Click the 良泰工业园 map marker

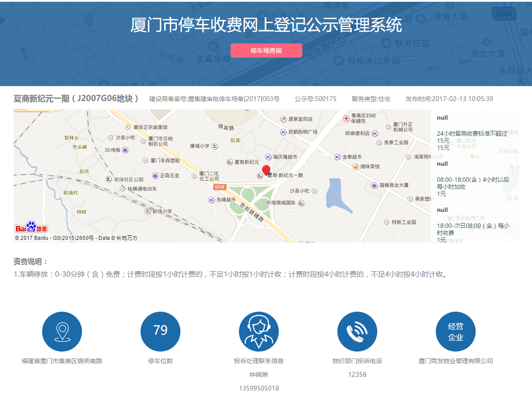click(379, 142)
